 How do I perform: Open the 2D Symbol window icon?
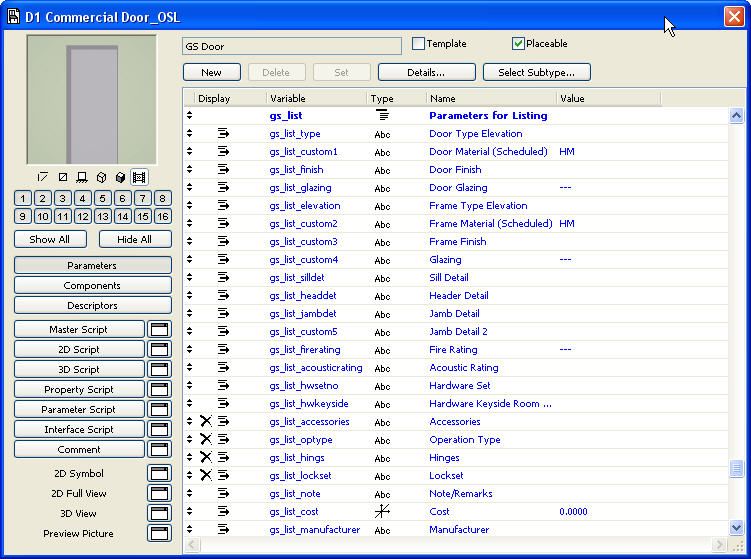coord(160,473)
